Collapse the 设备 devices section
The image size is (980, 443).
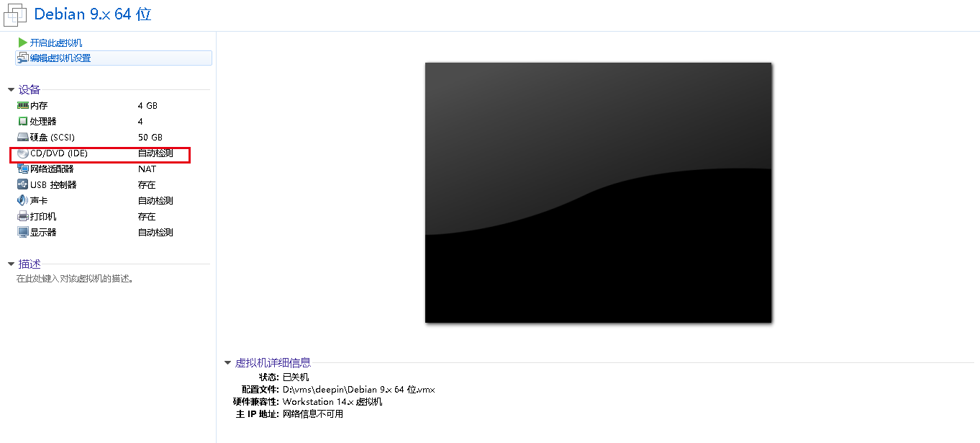(11, 90)
